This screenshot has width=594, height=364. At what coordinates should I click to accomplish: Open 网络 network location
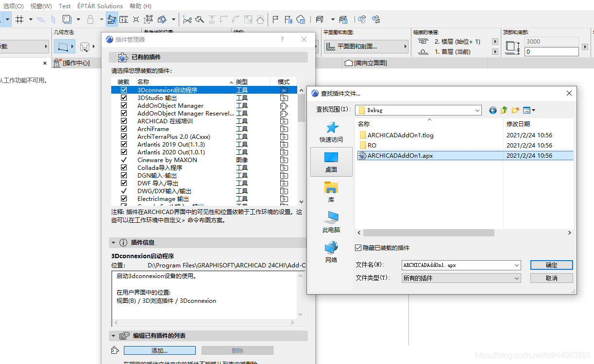[331, 252]
